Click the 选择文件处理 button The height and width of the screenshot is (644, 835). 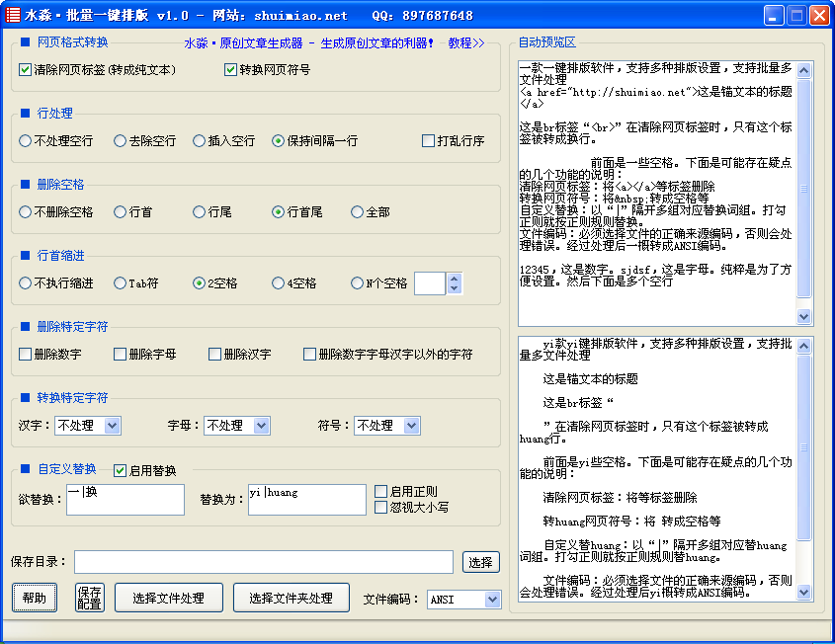169,598
